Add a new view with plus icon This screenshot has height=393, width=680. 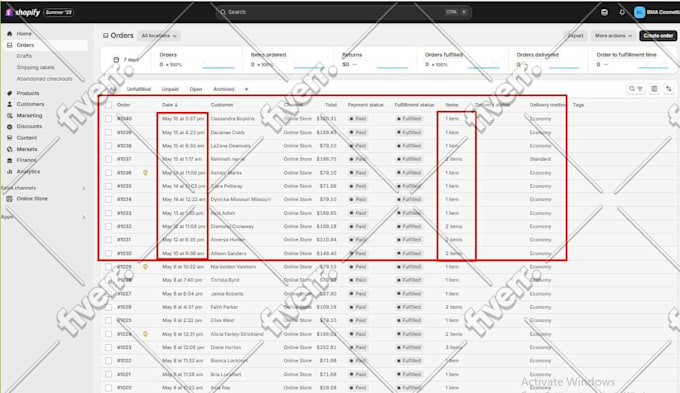click(246, 89)
